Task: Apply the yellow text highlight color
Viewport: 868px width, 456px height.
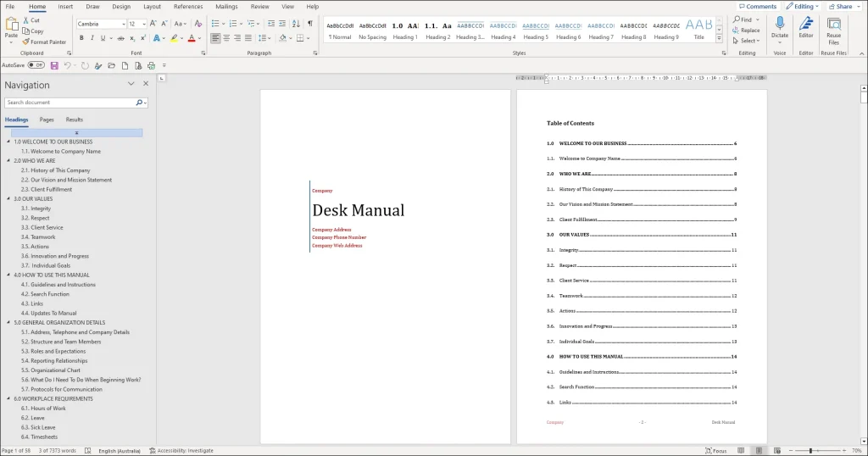Action: click(x=174, y=38)
